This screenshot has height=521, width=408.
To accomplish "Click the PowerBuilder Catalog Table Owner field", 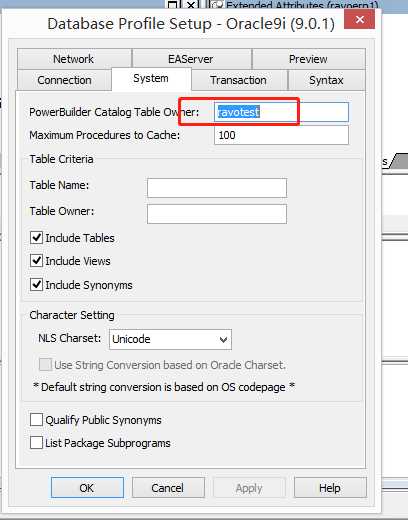I will coord(281,112).
